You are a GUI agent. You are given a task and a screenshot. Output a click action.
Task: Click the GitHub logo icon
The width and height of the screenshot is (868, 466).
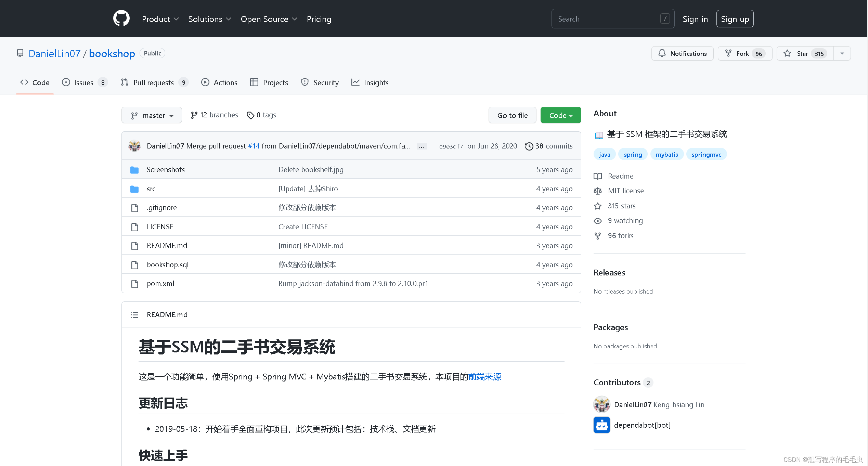121,18
